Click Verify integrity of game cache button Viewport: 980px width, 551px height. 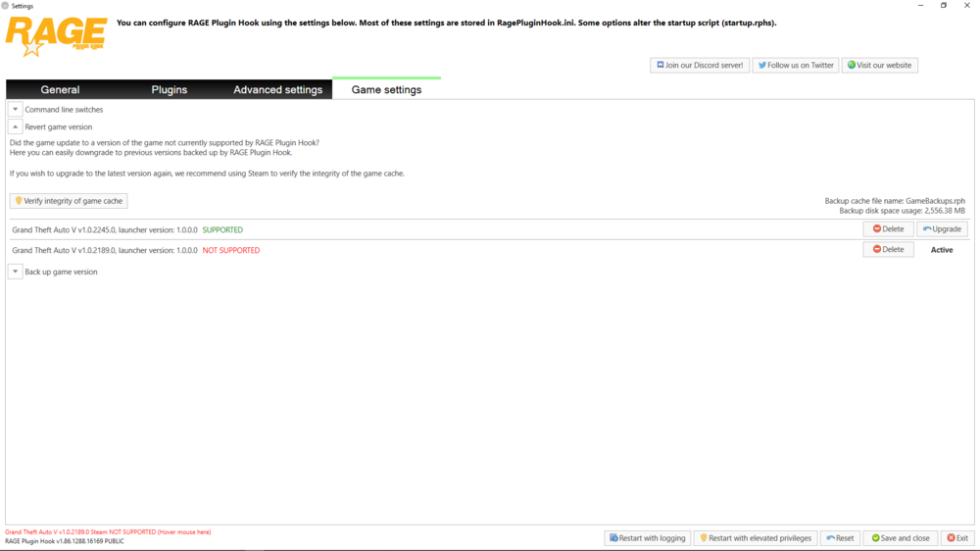(69, 201)
